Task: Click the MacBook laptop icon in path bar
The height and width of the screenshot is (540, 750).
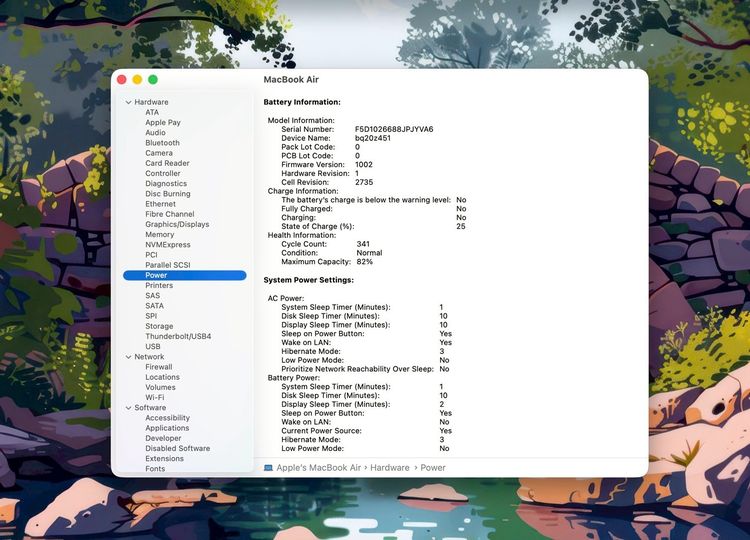Action: (x=268, y=468)
